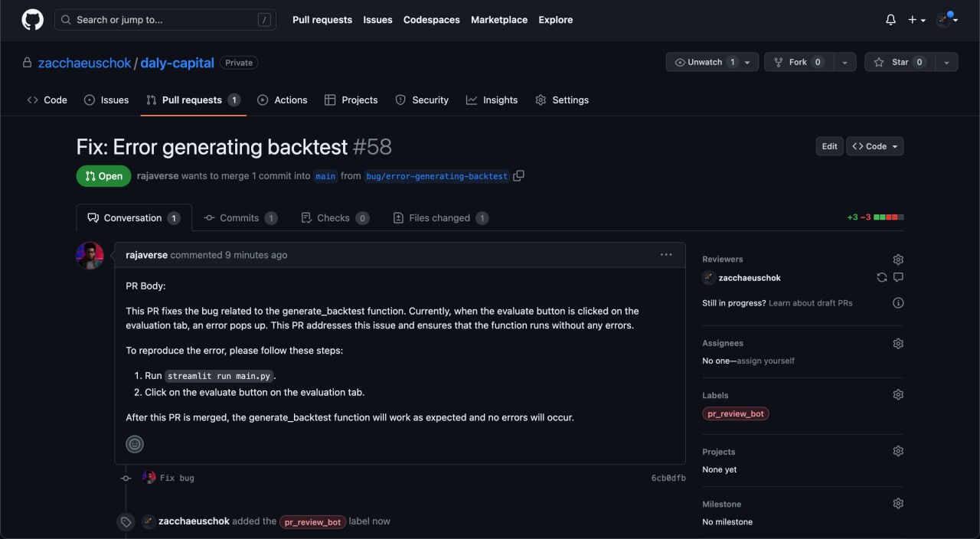Open Pull requests in top navigation
The width and height of the screenshot is (980, 539).
322,20
